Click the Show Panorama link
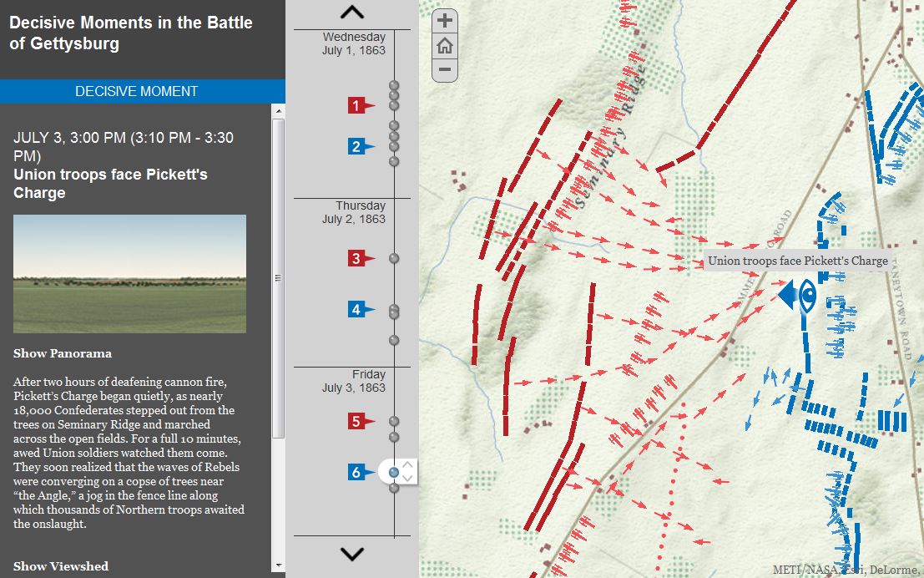 click(x=63, y=353)
